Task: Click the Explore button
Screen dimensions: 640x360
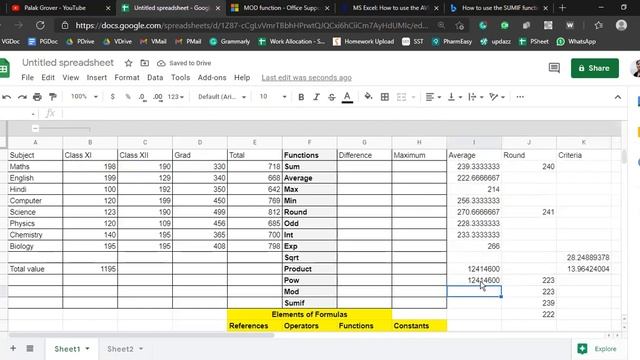Action: (598, 349)
